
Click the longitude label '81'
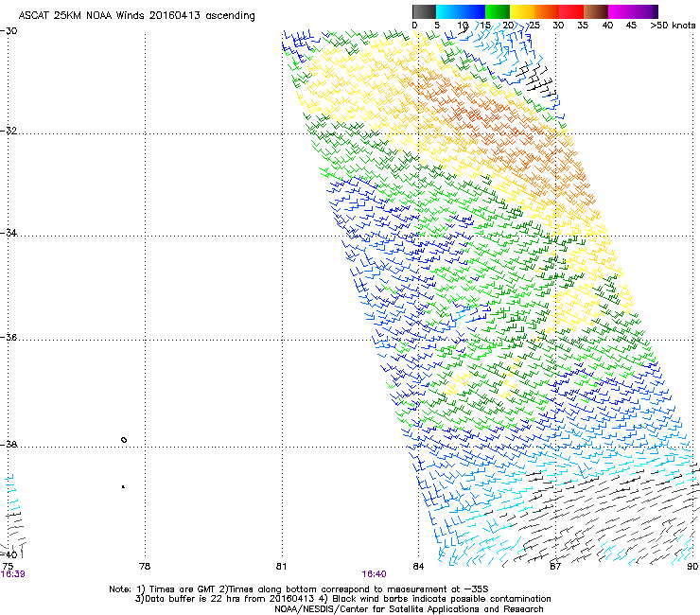tap(281, 567)
